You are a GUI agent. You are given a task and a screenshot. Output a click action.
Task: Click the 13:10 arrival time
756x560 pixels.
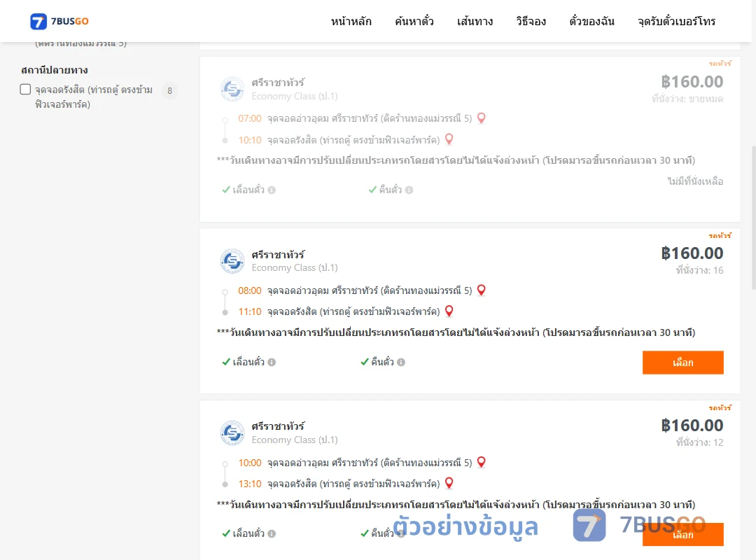click(250, 484)
